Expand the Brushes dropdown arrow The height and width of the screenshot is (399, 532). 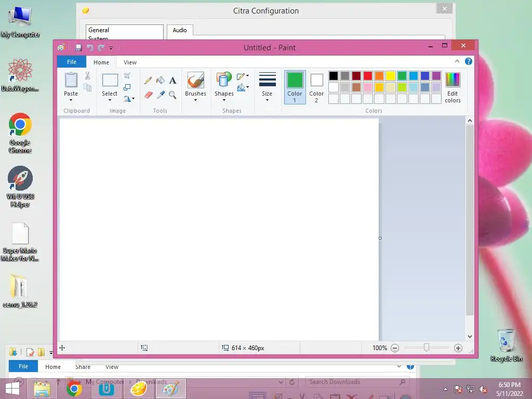[x=196, y=100]
